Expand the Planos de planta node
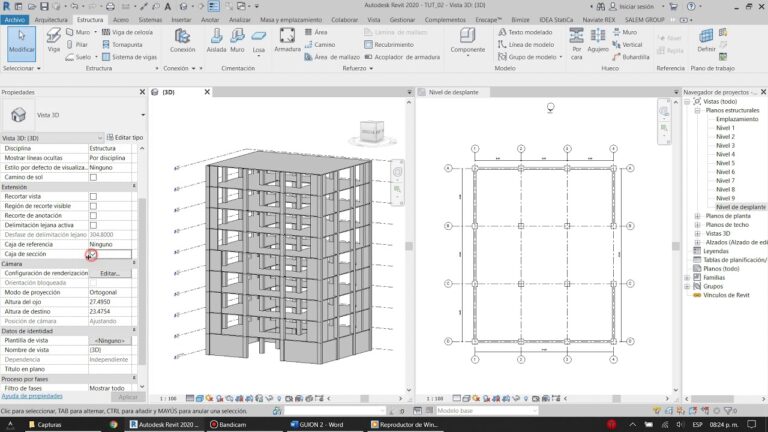This screenshot has height=432, width=768. tap(697, 216)
